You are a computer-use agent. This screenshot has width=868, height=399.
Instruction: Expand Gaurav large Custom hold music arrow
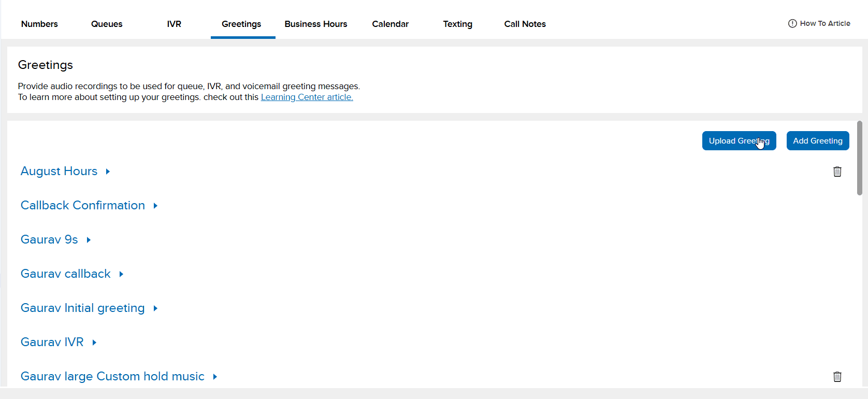pyautogui.click(x=215, y=377)
